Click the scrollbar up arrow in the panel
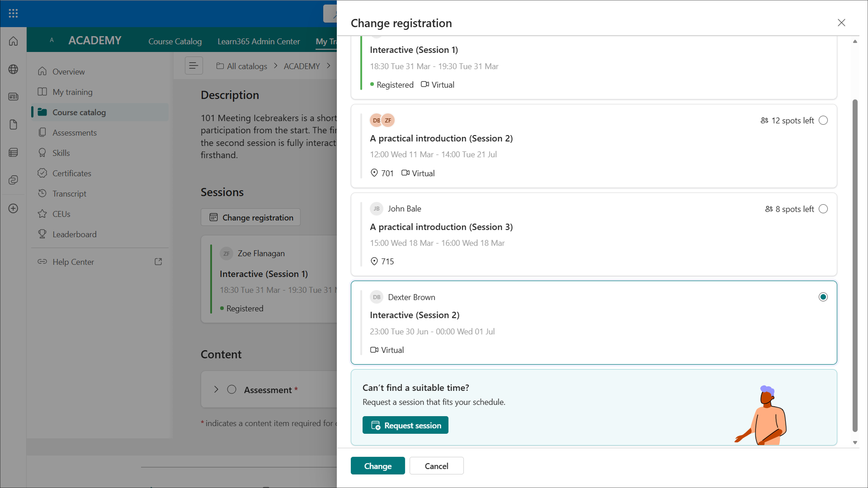Image resolution: width=868 pixels, height=488 pixels. [855, 42]
